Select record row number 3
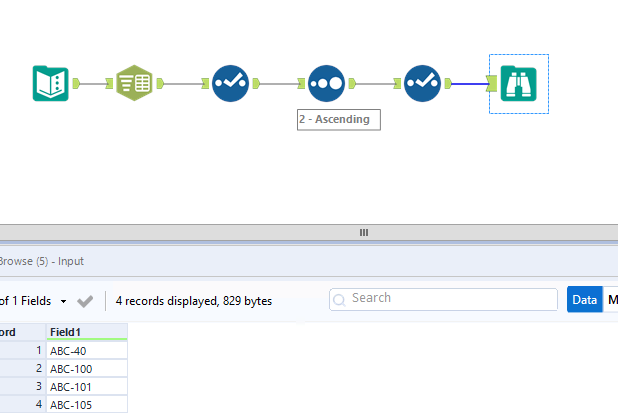The height and width of the screenshot is (419, 618). tap(22, 387)
